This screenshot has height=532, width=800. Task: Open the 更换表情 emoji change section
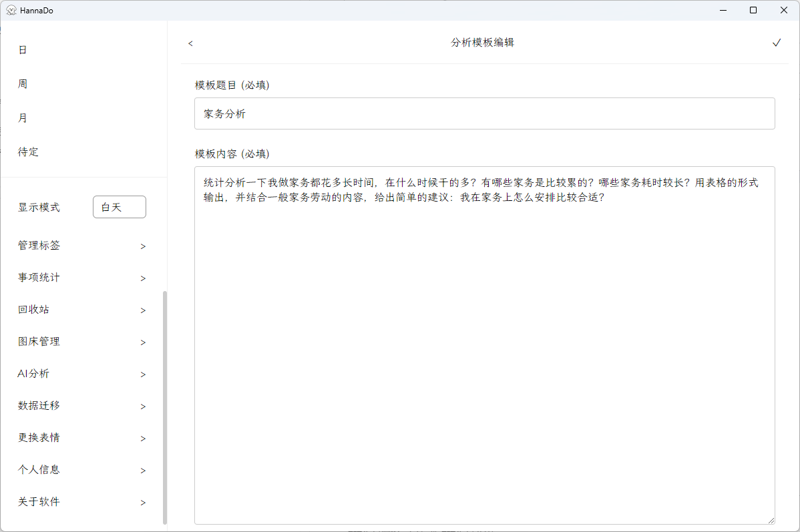pyautogui.click(x=38, y=437)
